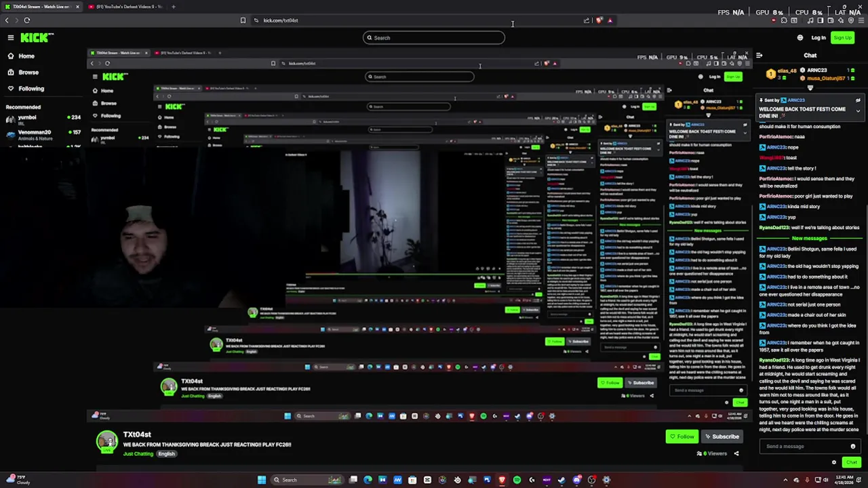Image resolution: width=868 pixels, height=488 pixels.
Task: Open Browse in Kick sidebar
Action: (28, 73)
